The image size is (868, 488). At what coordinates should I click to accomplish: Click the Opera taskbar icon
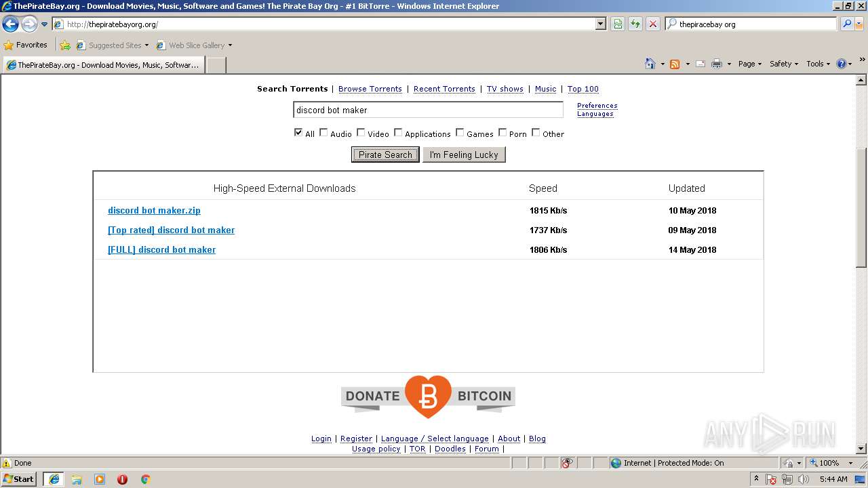coord(123,479)
